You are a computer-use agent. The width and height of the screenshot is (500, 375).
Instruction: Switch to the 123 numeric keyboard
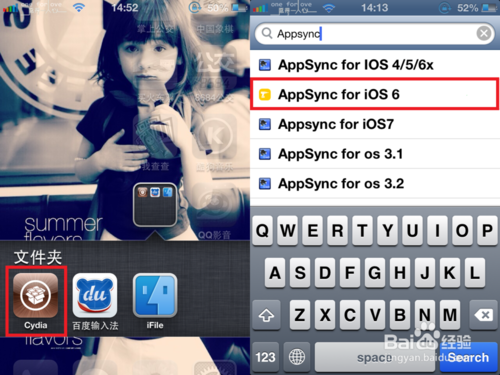tap(266, 357)
